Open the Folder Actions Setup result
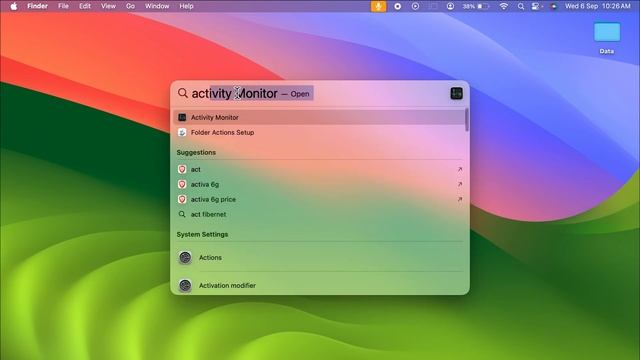640x360 pixels. [319, 132]
